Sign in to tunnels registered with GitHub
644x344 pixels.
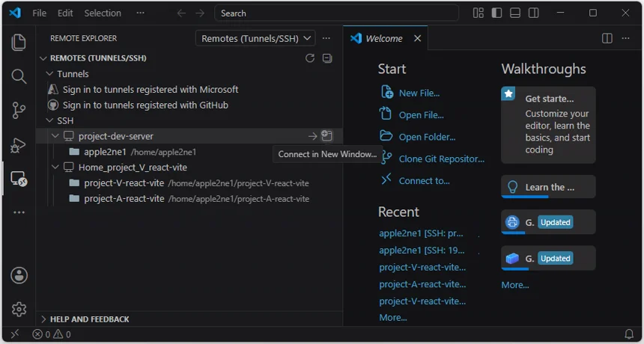[x=145, y=105]
